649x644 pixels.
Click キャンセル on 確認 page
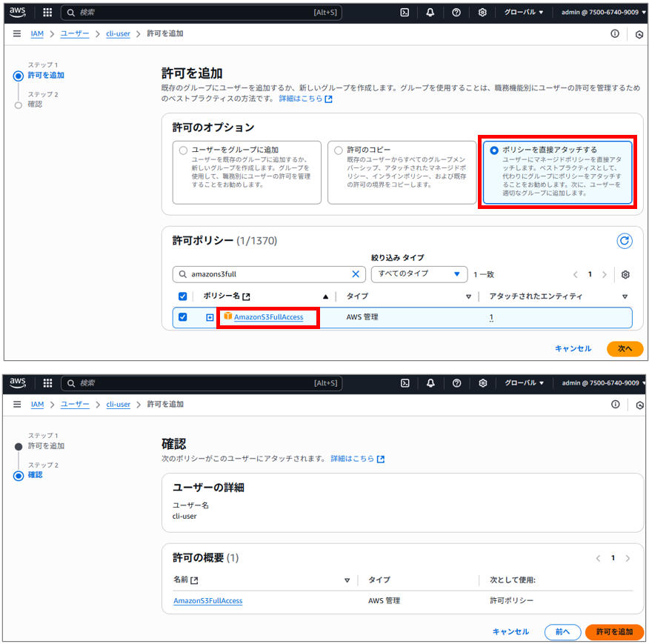point(510,631)
